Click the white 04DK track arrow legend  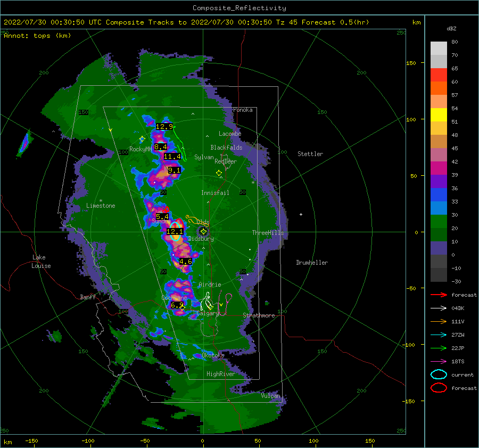click(x=439, y=308)
